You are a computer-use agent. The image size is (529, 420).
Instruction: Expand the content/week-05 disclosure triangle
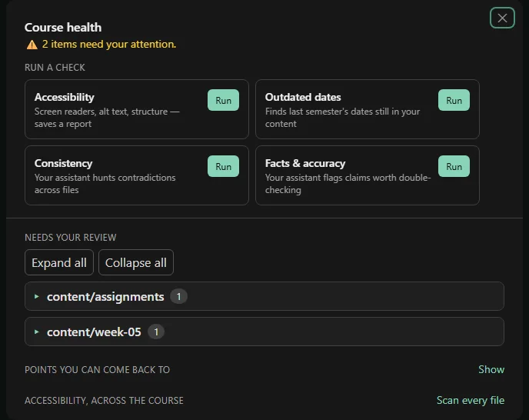[x=36, y=332]
